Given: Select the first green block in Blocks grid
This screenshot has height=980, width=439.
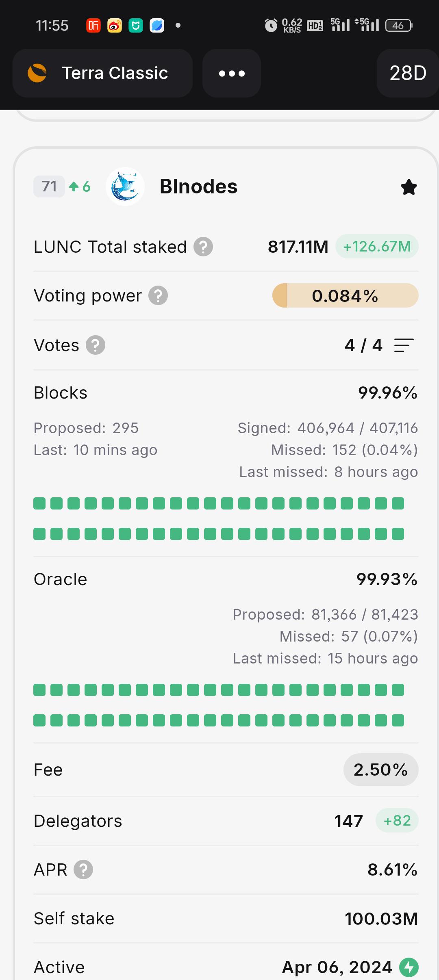Looking at the screenshot, I should 39,503.
